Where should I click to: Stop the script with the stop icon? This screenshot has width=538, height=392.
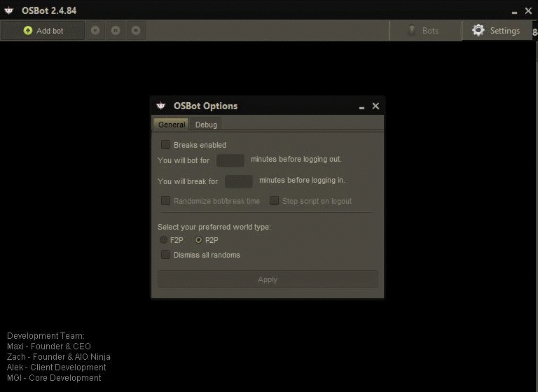click(136, 31)
